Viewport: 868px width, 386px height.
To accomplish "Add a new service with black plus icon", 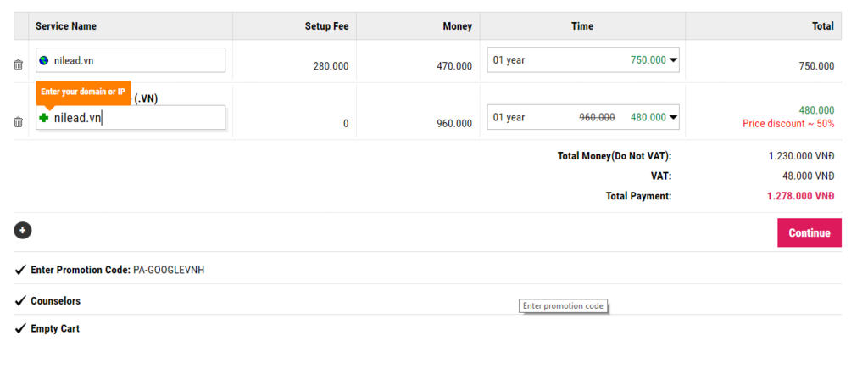I will [23, 231].
